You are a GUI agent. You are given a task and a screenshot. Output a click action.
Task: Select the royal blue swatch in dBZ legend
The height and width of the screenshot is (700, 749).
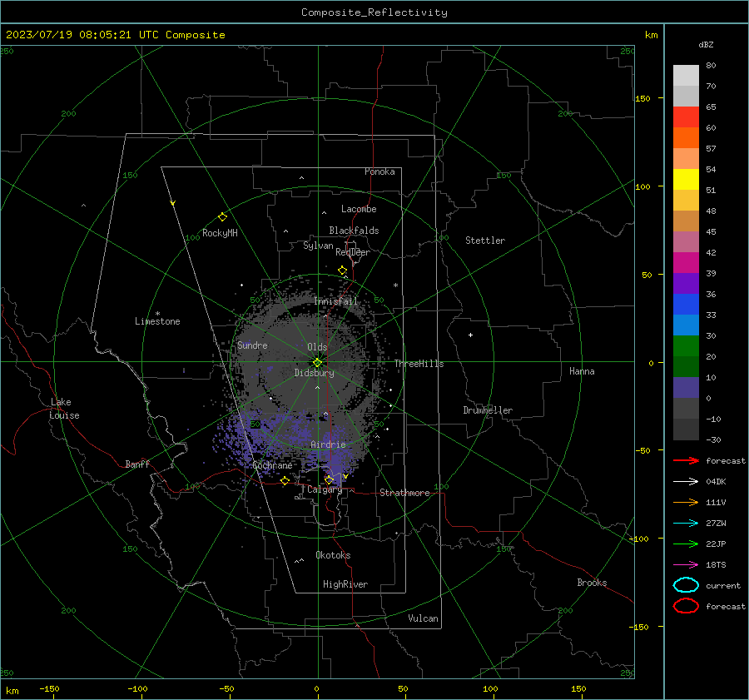coord(686,304)
